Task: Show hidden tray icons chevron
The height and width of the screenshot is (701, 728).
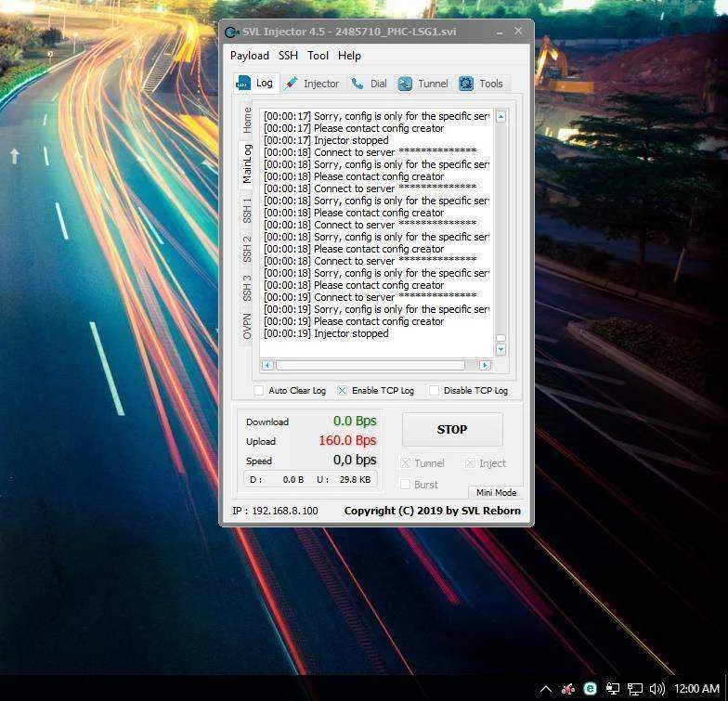Action: pos(546,689)
